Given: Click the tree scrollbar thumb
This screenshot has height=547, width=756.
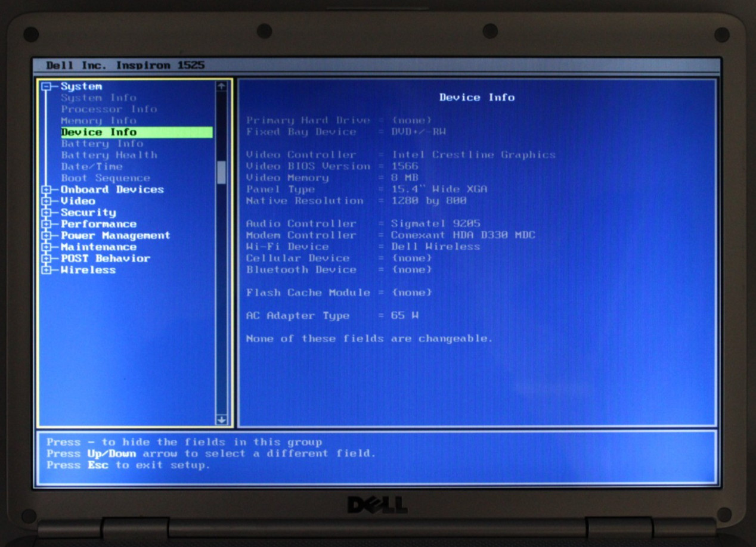Looking at the screenshot, I should click(x=221, y=172).
